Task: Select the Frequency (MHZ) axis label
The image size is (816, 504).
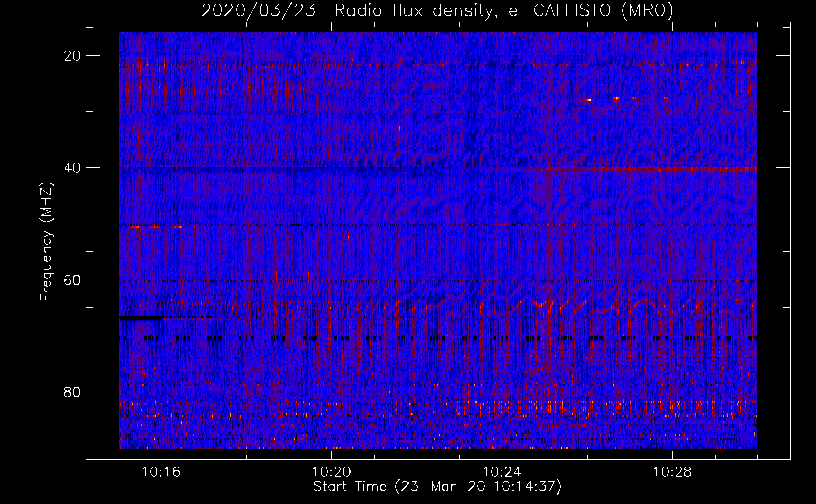Action: pos(46,242)
